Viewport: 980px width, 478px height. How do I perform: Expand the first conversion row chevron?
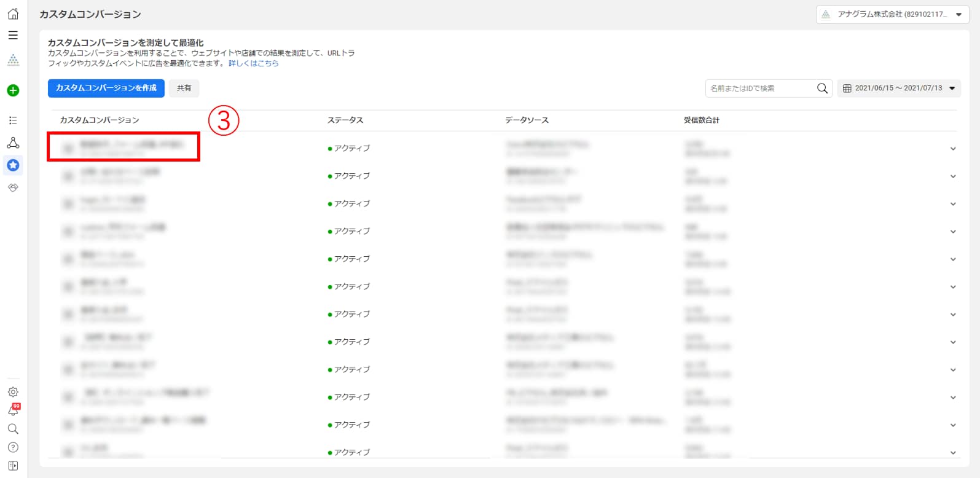(x=953, y=149)
